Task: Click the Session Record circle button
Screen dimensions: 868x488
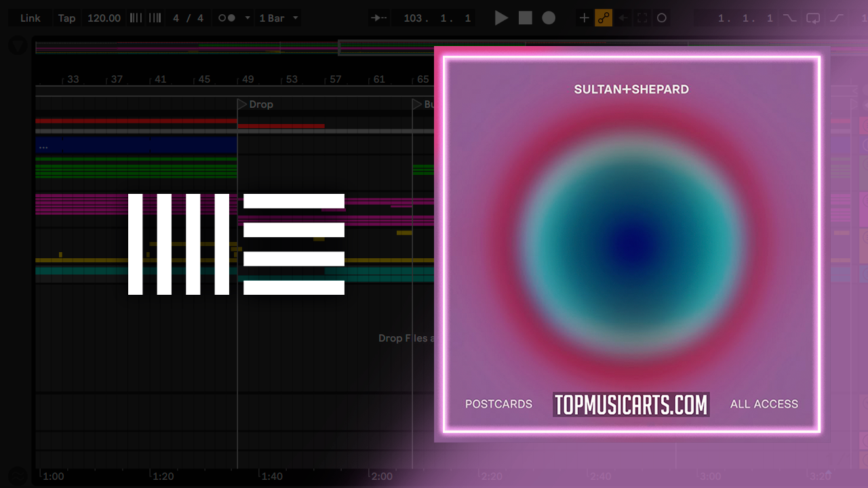Action: 662,18
